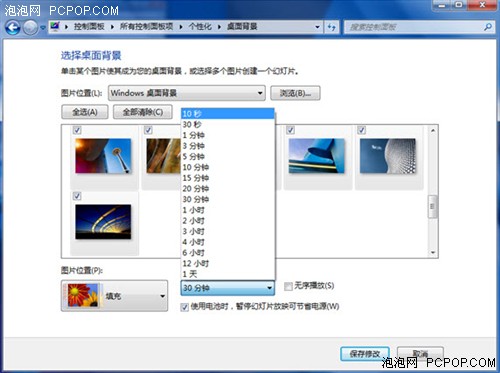Open the address bar history dropdown arrow

pyautogui.click(x=317, y=27)
